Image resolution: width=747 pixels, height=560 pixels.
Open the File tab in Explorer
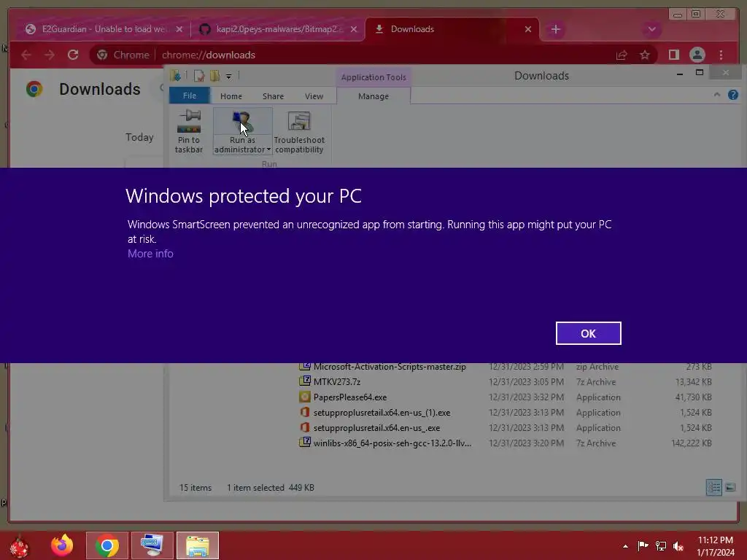pos(190,96)
